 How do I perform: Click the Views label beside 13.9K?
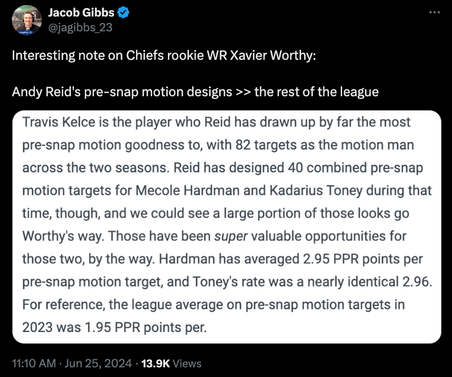click(187, 363)
